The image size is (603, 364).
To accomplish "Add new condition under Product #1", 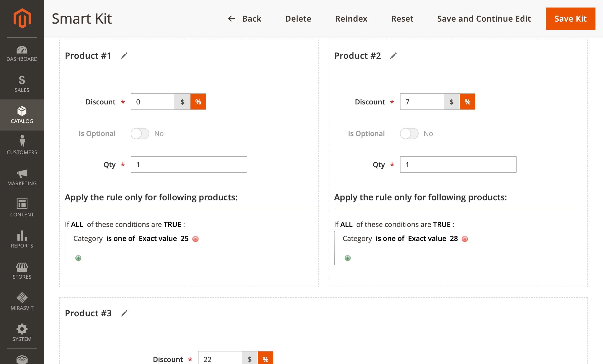I will [78, 258].
